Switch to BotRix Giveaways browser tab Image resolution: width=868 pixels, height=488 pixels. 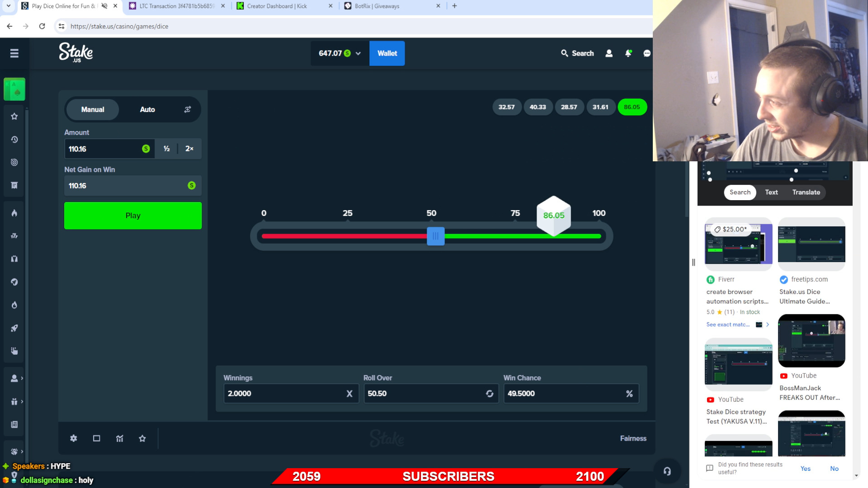click(392, 6)
